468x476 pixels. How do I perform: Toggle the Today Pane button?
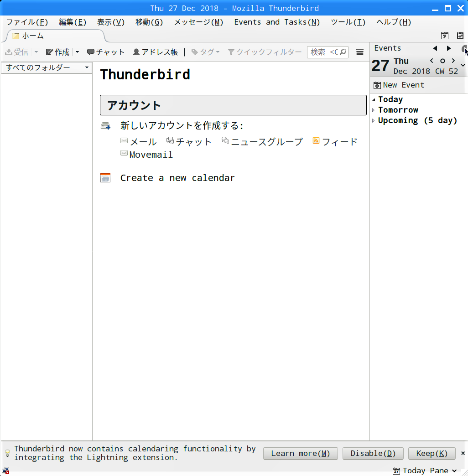(420, 471)
